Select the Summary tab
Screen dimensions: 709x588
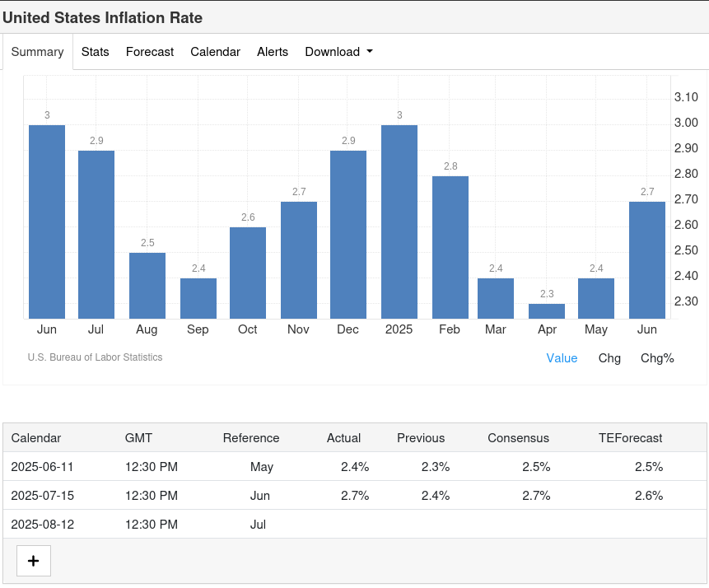click(x=37, y=52)
